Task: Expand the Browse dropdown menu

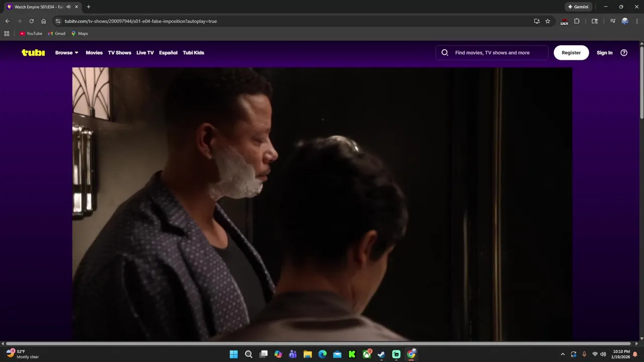Action: [x=66, y=52]
